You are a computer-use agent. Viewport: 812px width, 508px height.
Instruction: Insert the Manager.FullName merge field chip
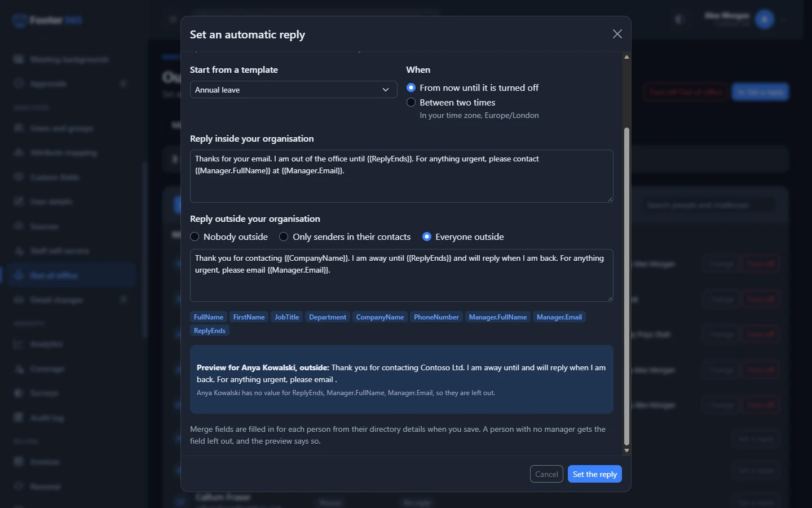point(498,317)
